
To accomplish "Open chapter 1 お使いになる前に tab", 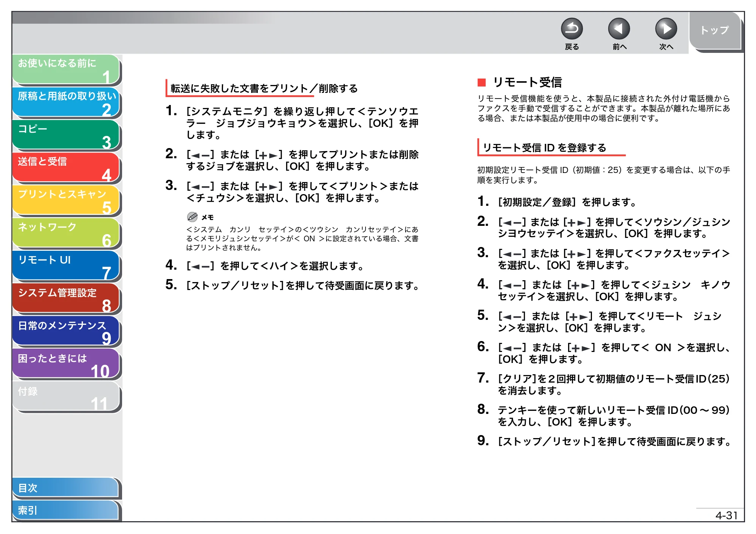I will [x=67, y=69].
